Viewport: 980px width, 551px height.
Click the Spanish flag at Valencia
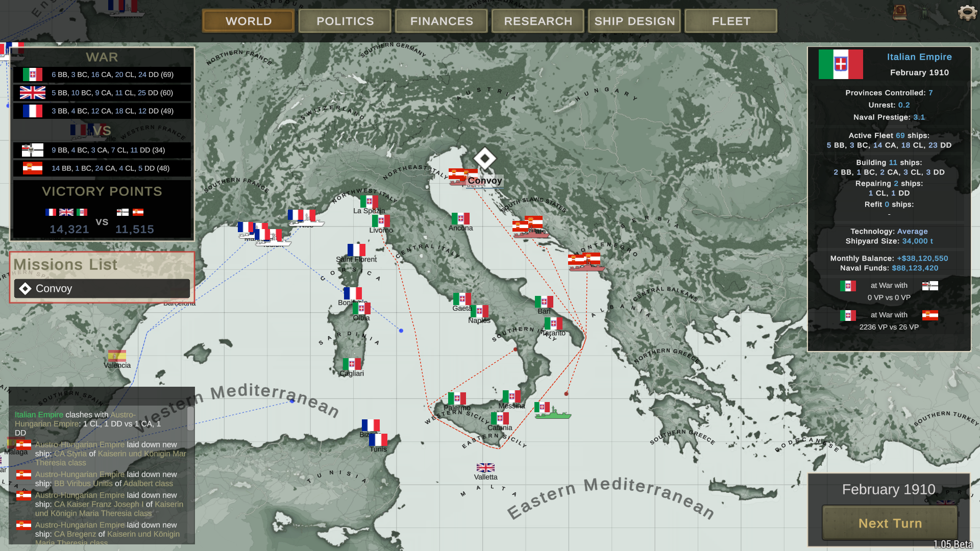[x=117, y=356]
